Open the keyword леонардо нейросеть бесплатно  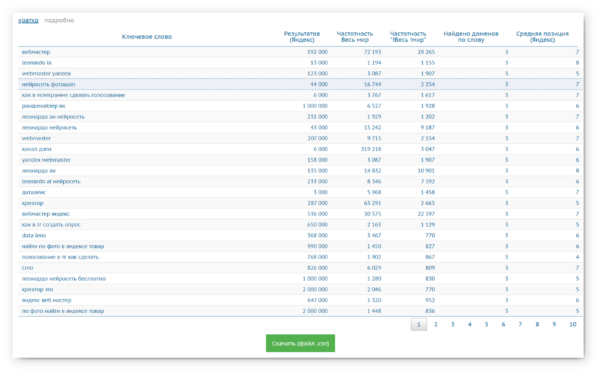point(64,279)
